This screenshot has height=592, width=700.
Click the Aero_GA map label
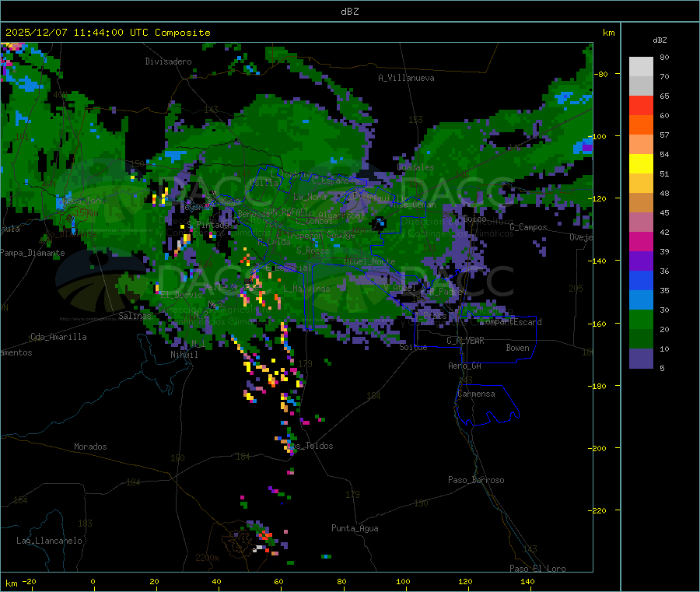click(x=465, y=366)
